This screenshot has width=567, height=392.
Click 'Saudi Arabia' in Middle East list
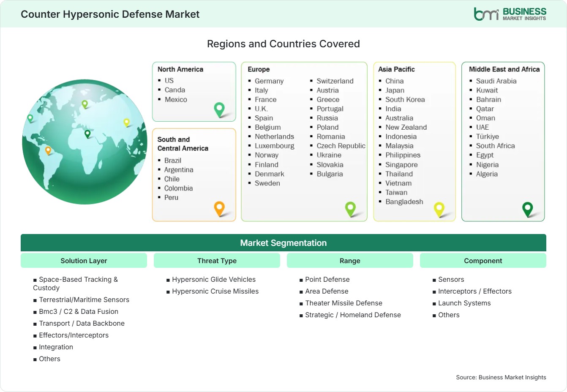496,81
